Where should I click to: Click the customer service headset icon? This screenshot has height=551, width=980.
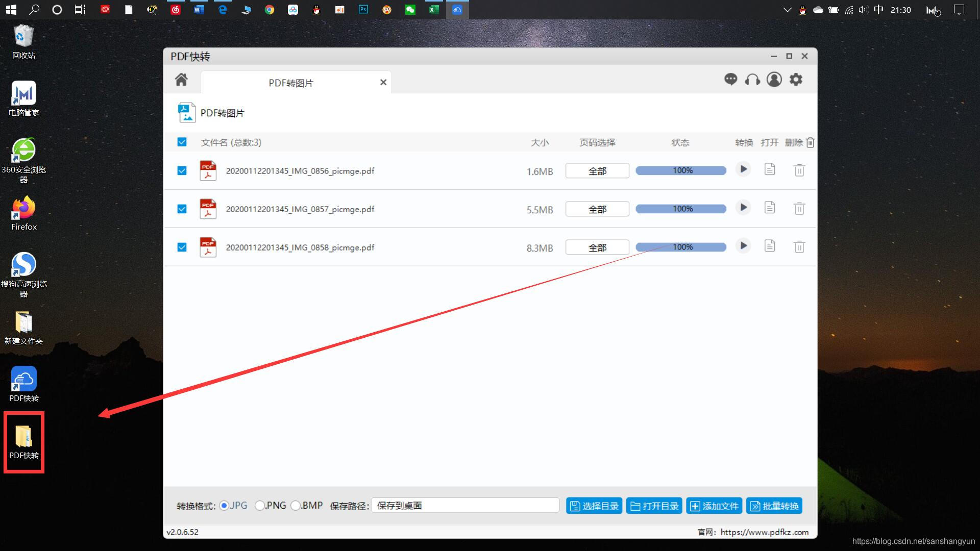pos(752,80)
